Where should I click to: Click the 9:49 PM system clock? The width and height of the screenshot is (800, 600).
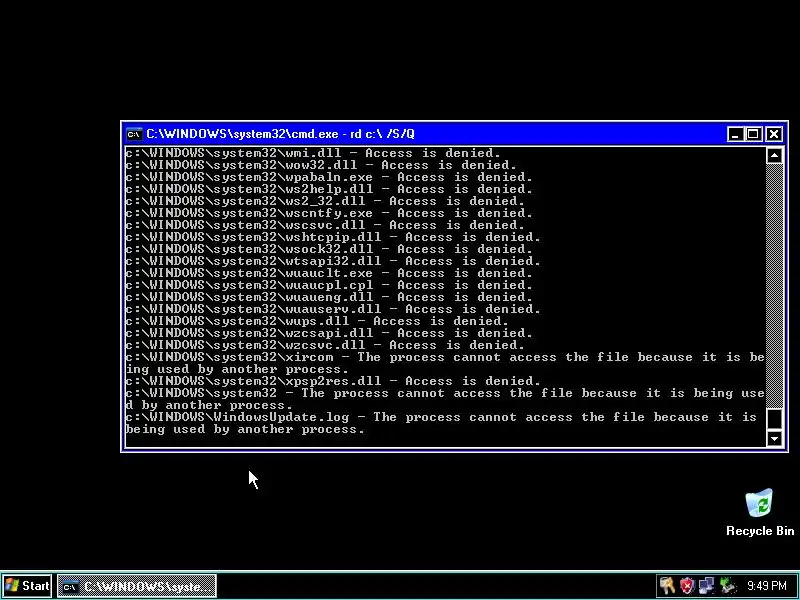766,586
